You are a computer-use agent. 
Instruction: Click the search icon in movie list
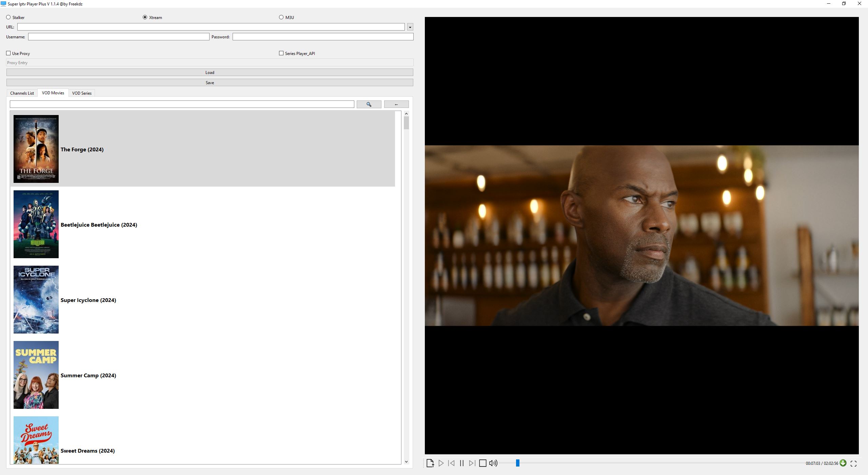point(369,104)
